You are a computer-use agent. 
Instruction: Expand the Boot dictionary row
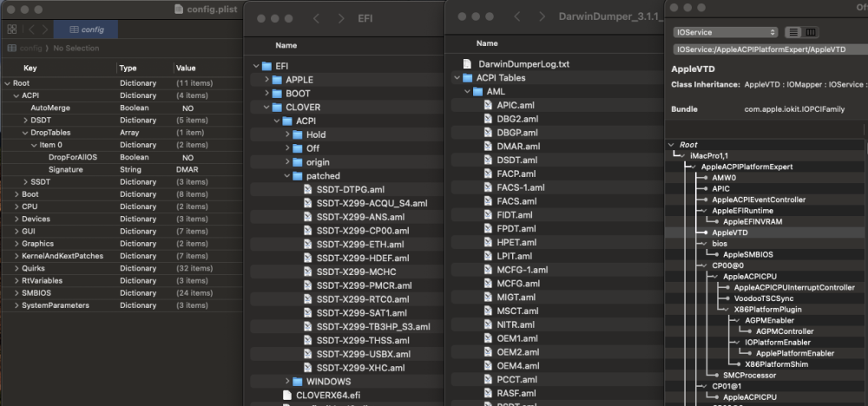tap(16, 194)
